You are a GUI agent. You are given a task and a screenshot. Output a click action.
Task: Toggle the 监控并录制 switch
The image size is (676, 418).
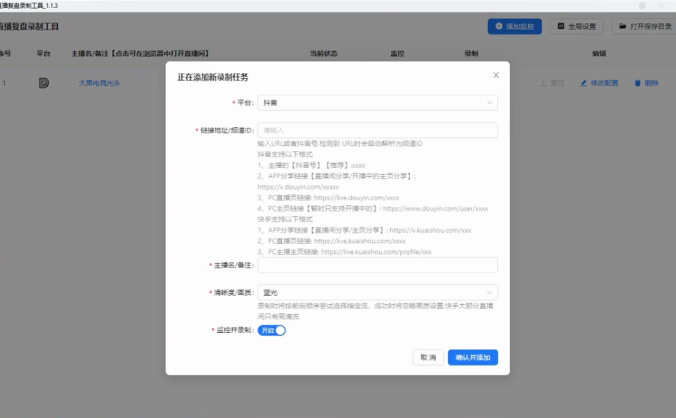click(272, 330)
